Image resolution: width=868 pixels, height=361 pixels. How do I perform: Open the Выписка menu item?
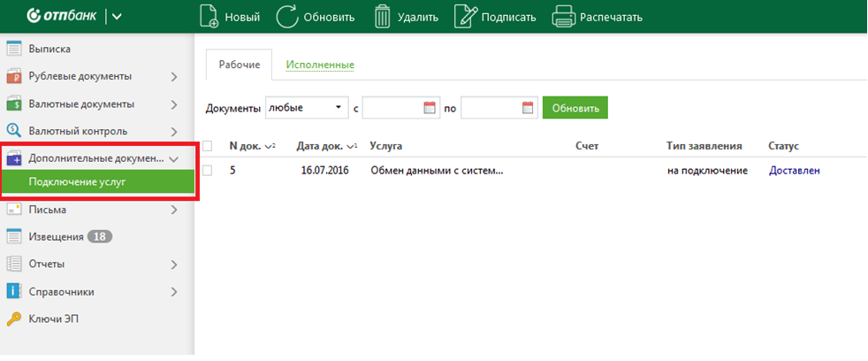(49, 49)
